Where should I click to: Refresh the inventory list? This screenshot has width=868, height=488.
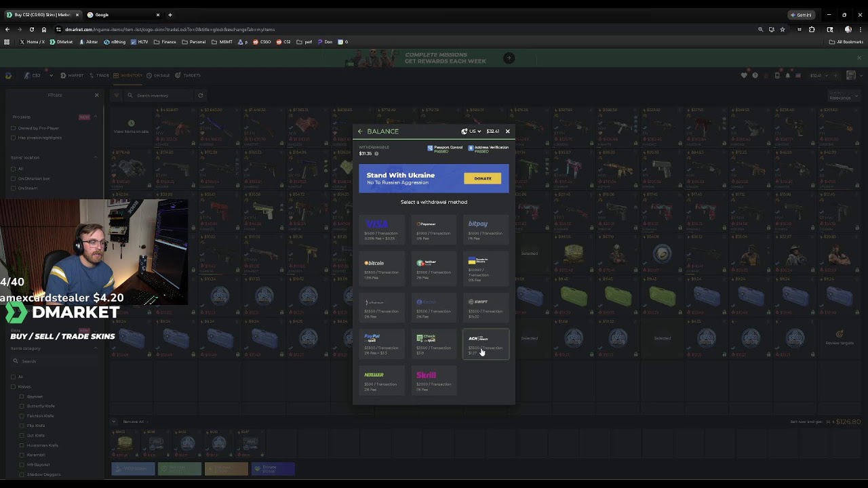[x=200, y=96]
